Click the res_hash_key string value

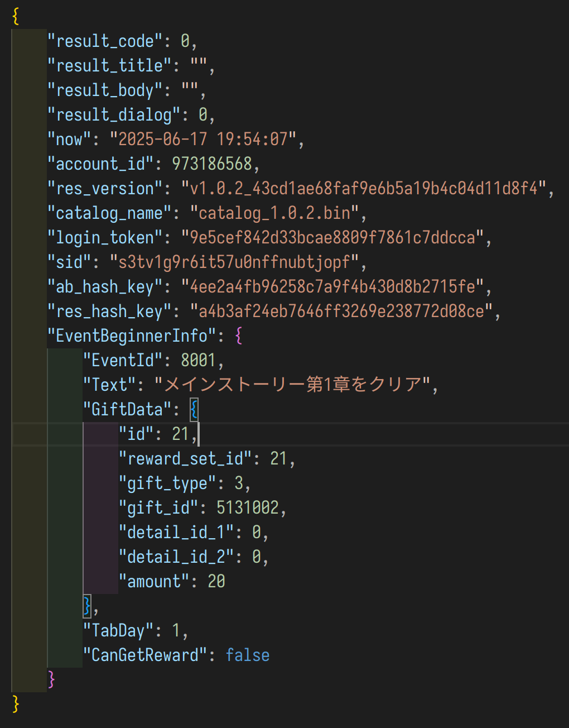tap(341, 311)
